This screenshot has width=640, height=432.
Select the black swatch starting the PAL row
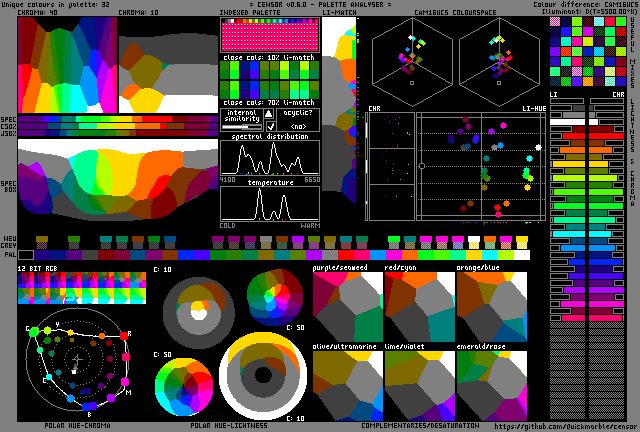click(25, 255)
